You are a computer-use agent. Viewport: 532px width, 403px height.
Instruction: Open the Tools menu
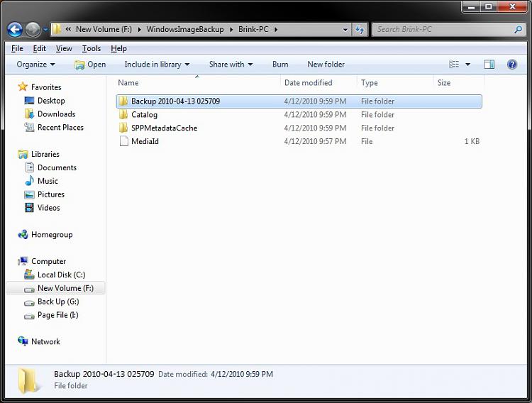coord(92,48)
